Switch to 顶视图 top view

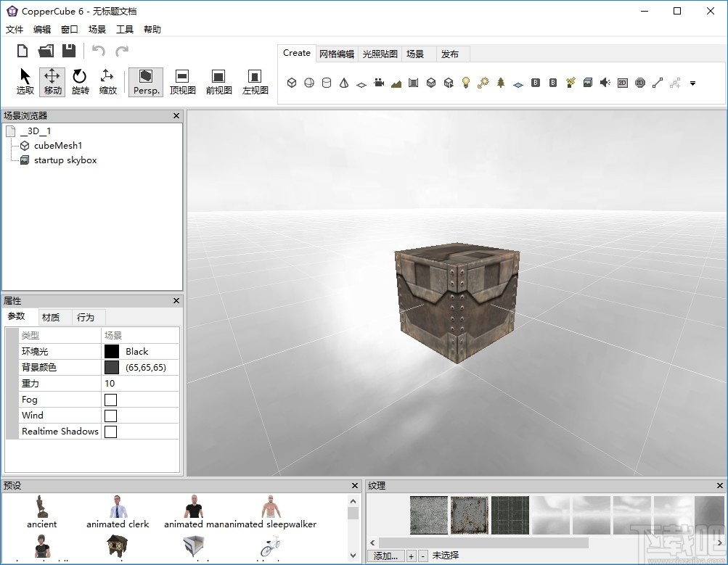tap(181, 81)
